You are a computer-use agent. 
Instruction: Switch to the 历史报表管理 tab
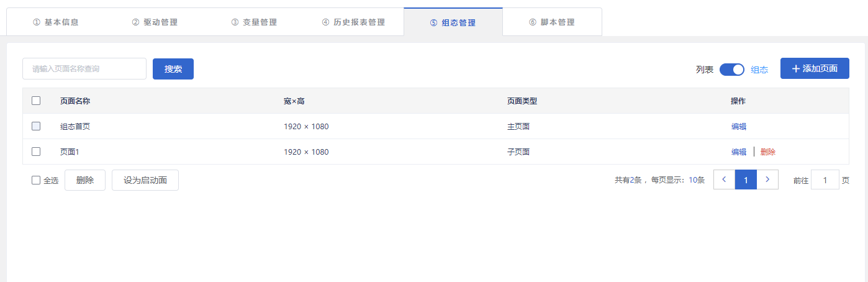coord(354,22)
